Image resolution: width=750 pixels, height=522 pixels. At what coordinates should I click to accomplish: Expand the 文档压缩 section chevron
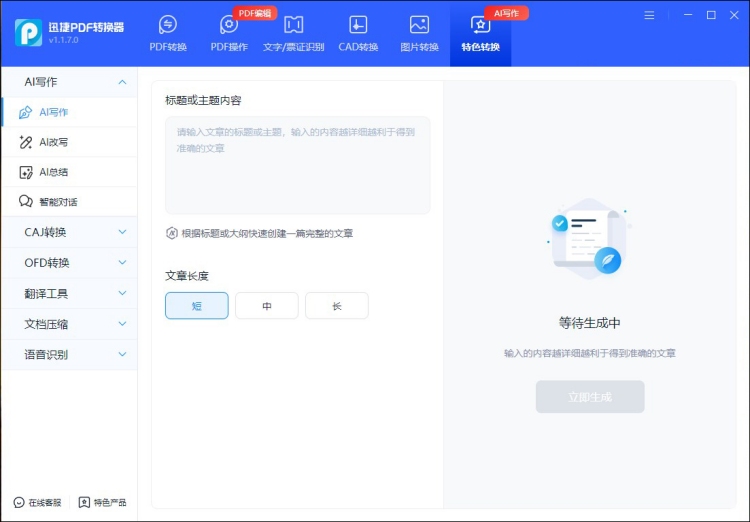pyautogui.click(x=122, y=324)
